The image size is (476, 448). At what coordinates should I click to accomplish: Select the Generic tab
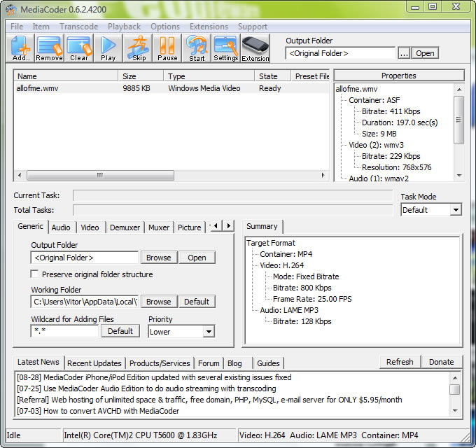tap(30, 226)
